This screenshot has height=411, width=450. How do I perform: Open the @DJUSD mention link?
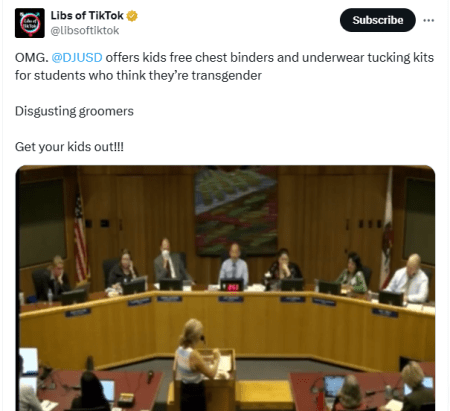click(x=77, y=58)
